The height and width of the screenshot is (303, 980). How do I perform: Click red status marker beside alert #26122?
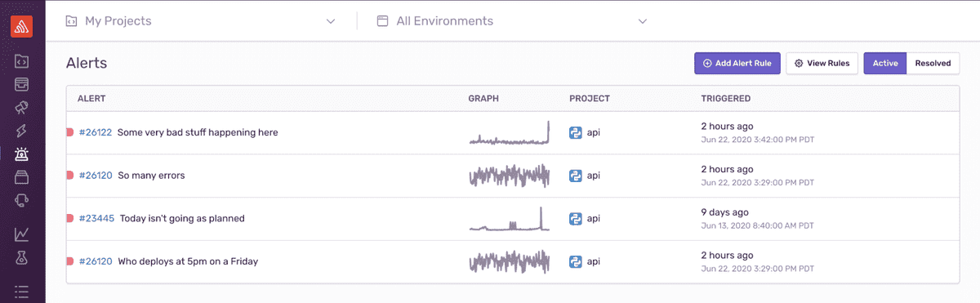69,132
